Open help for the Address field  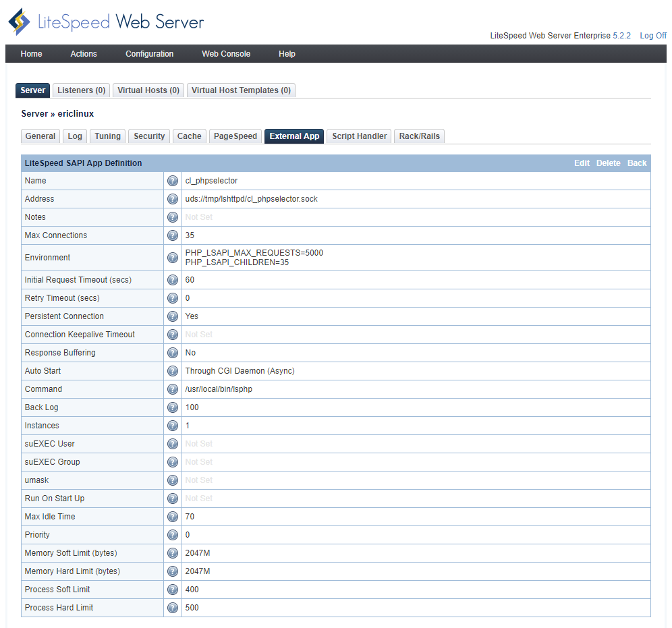(173, 199)
